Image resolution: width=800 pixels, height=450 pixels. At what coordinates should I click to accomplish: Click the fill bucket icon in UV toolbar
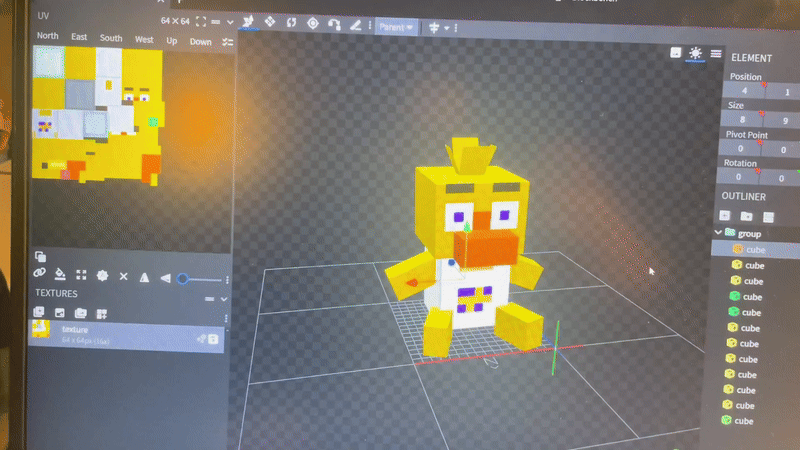(60, 274)
